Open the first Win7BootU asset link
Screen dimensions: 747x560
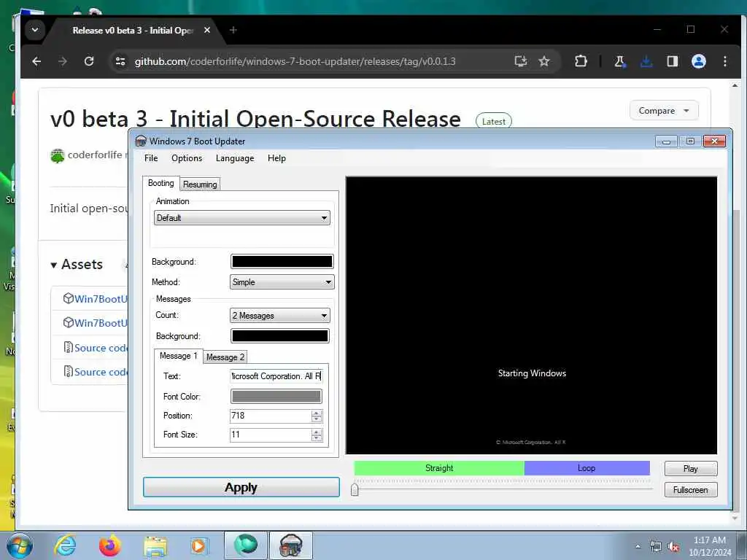(101, 298)
